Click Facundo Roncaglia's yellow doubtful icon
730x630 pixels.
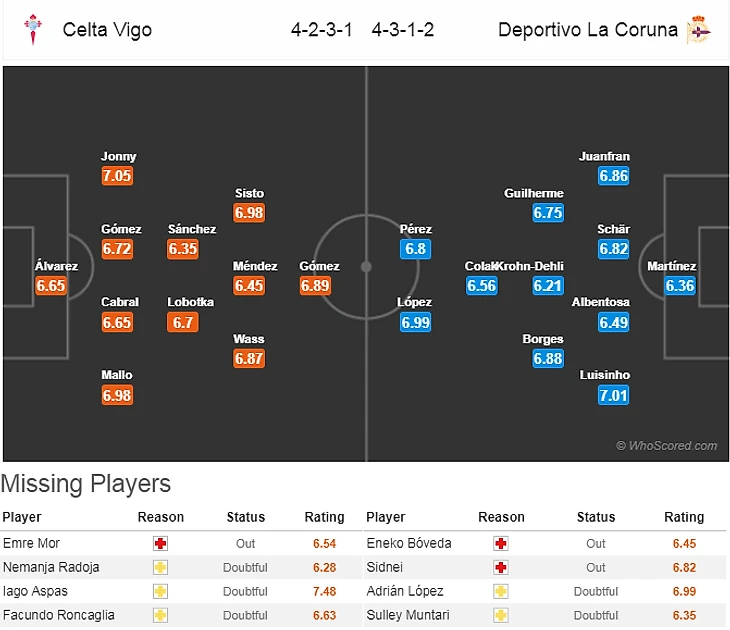[160, 615]
